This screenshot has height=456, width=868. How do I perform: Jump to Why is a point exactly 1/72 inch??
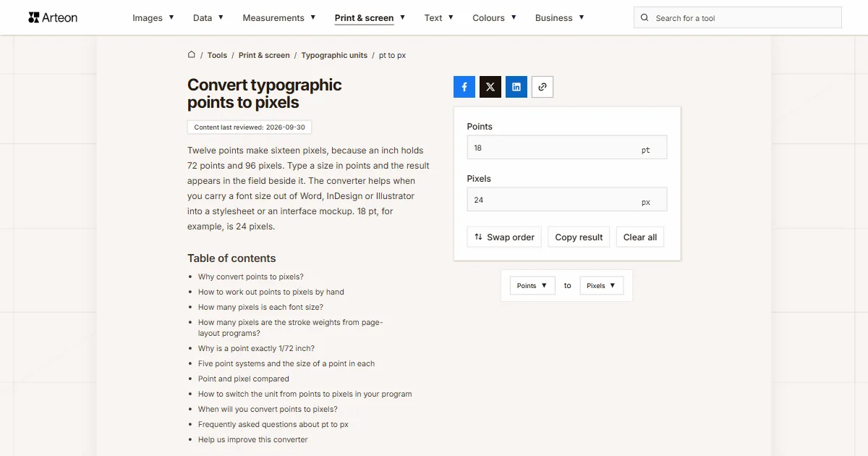256,348
